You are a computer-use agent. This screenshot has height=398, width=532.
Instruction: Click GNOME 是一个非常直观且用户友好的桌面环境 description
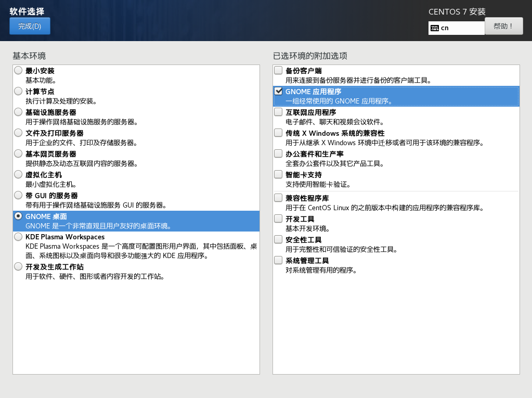pos(98,226)
